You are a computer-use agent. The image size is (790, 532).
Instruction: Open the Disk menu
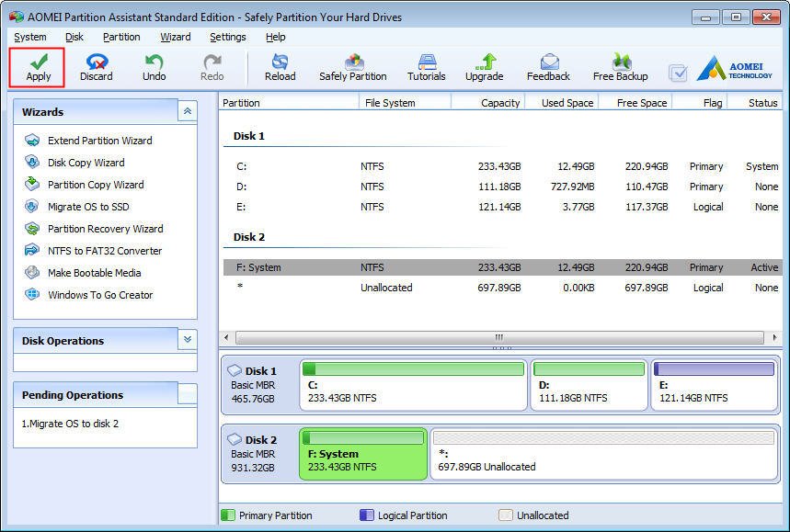(74, 37)
